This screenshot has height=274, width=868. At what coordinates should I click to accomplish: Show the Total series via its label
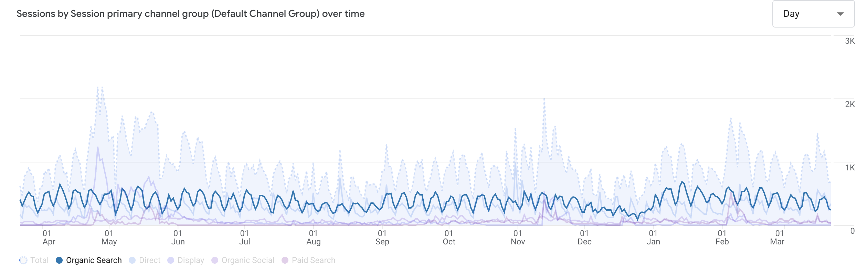[39, 260]
